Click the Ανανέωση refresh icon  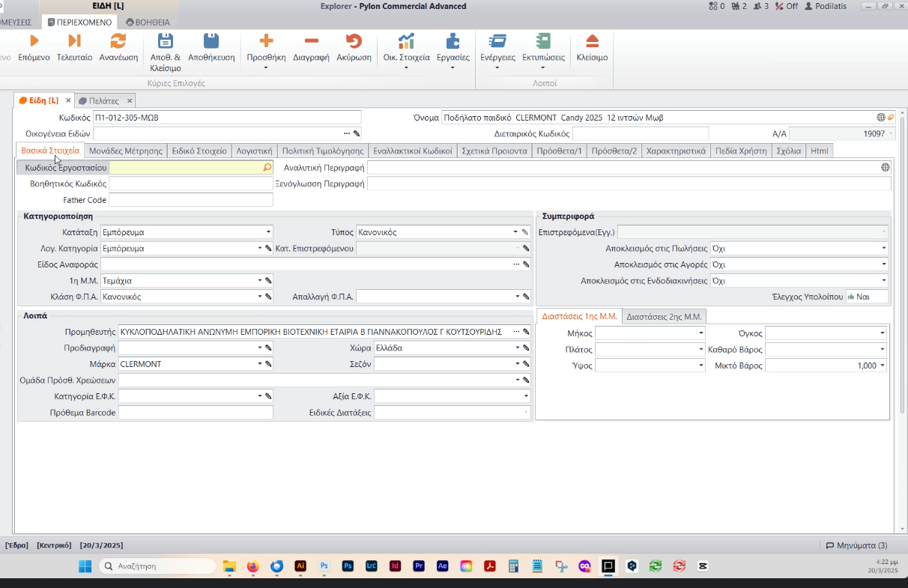(x=118, y=41)
